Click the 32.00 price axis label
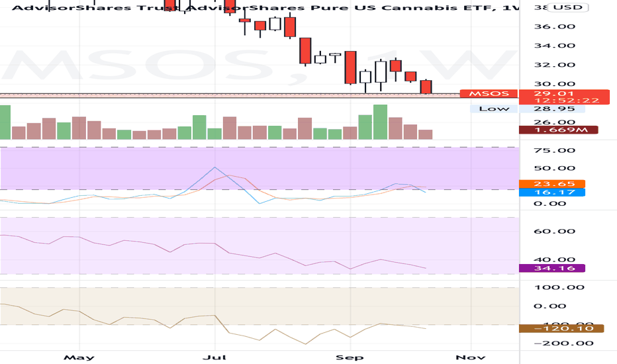Screen dimensions: 617x364 click(x=554, y=65)
